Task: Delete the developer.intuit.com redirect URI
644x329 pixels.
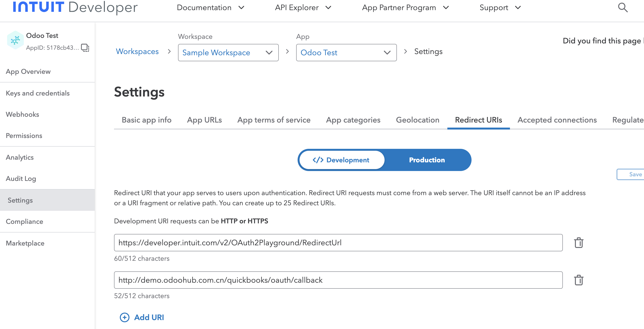Action: click(x=579, y=242)
